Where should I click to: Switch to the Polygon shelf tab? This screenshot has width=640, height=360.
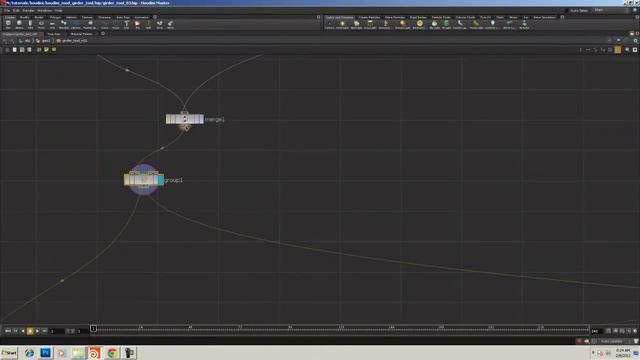[x=55, y=17]
